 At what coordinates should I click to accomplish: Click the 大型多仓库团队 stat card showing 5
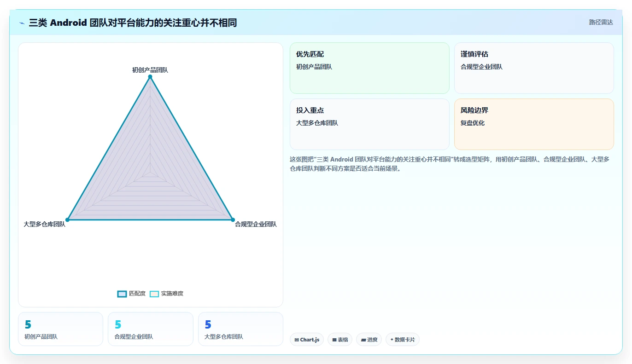click(x=240, y=329)
